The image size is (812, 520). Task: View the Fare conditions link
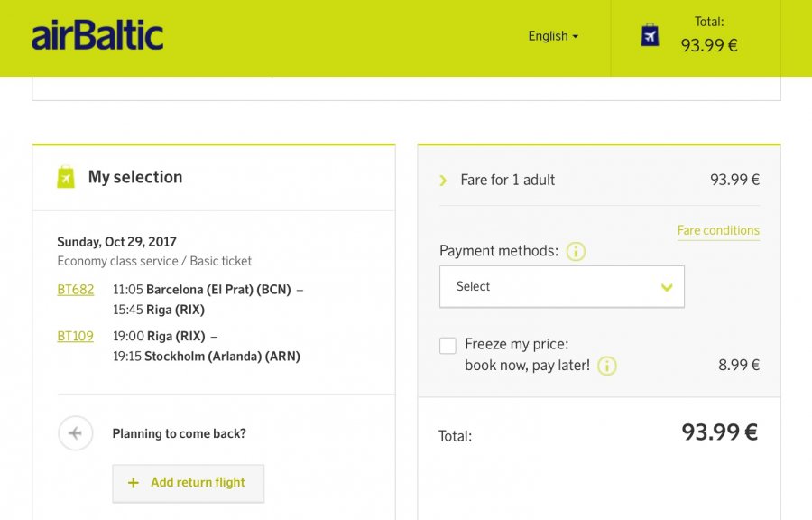pyautogui.click(x=718, y=230)
